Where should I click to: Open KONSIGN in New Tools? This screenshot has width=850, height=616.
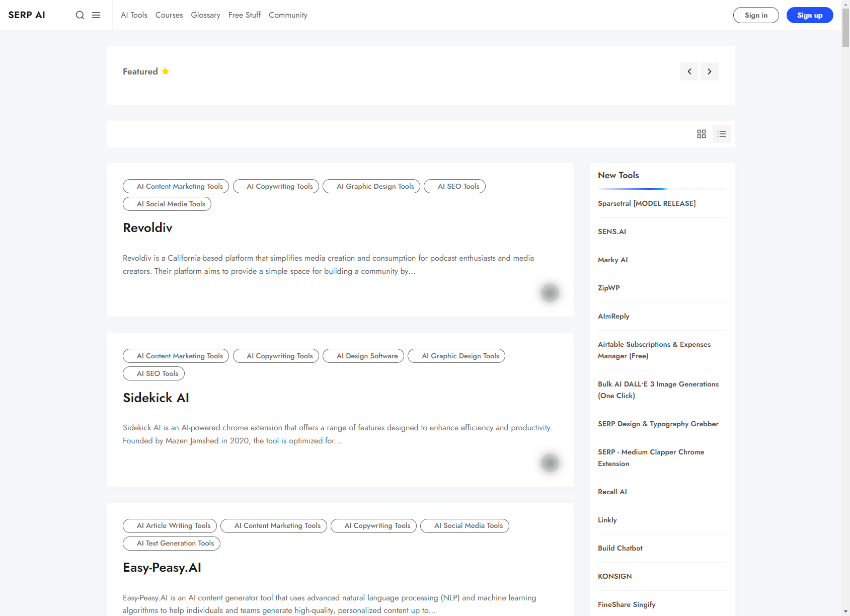pos(615,576)
